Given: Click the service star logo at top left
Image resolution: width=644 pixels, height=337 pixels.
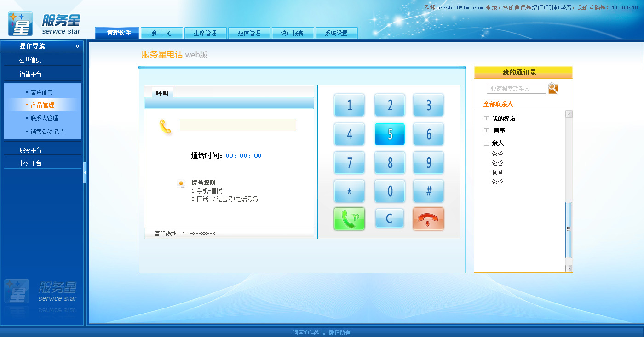Looking at the screenshot, I should click(x=44, y=24).
